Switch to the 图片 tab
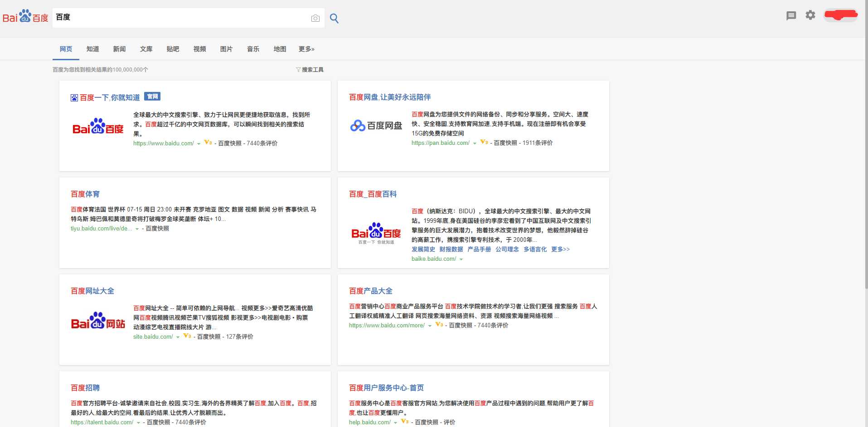The image size is (868, 427). (x=226, y=49)
